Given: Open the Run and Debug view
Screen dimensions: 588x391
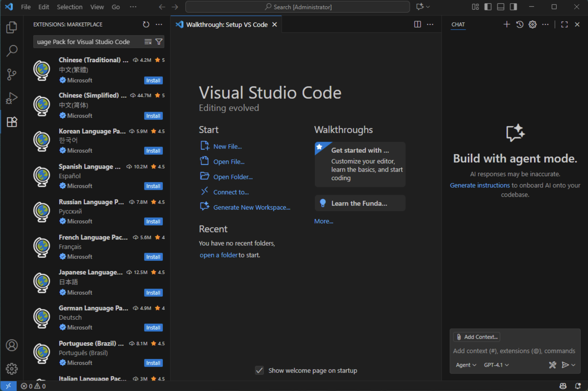Looking at the screenshot, I should click(x=11, y=98).
